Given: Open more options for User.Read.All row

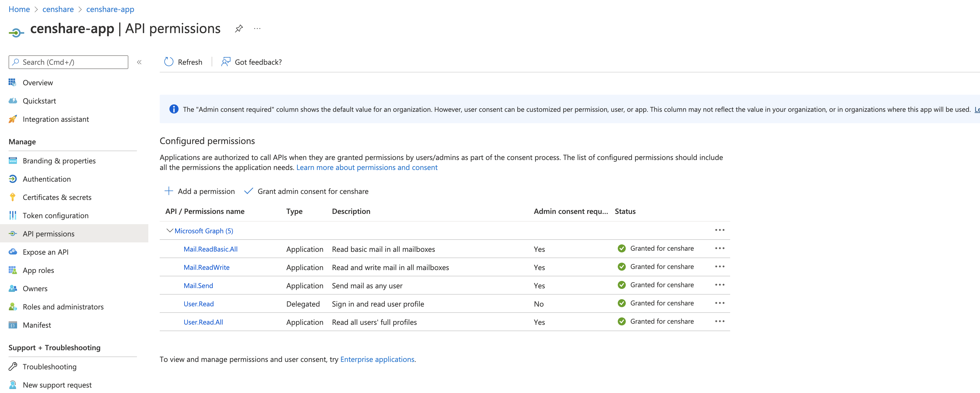Looking at the screenshot, I should click(719, 321).
